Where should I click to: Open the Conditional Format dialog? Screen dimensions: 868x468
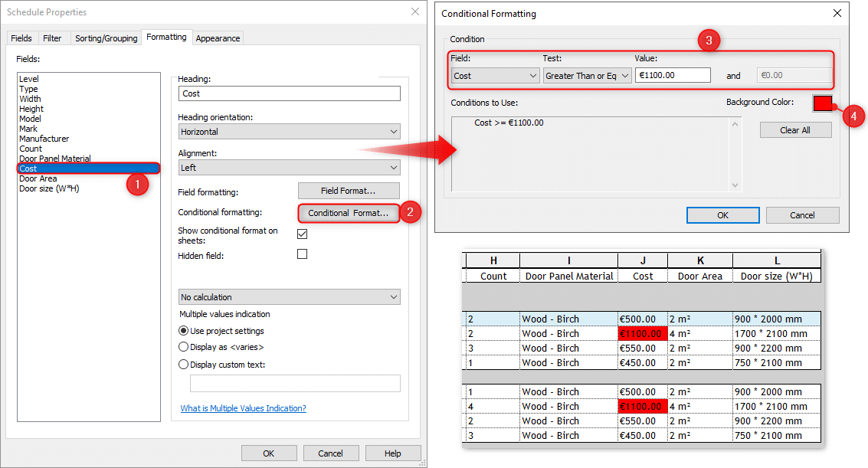coord(349,212)
